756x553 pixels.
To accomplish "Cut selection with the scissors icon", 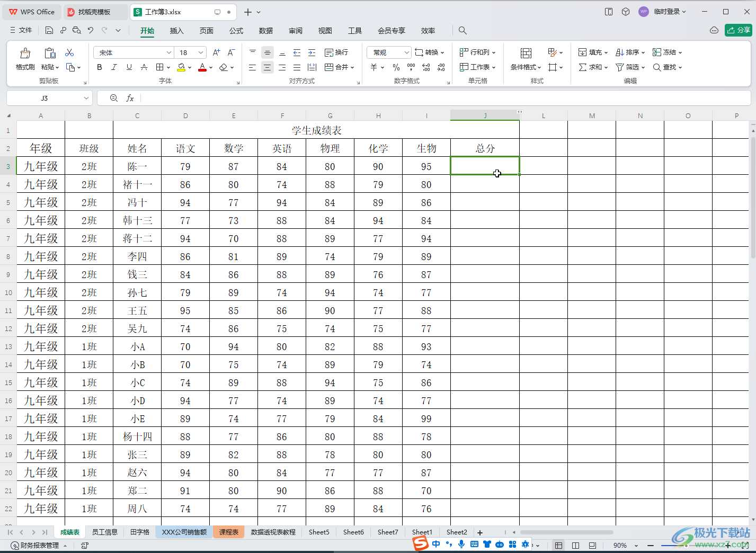I will coord(69,52).
